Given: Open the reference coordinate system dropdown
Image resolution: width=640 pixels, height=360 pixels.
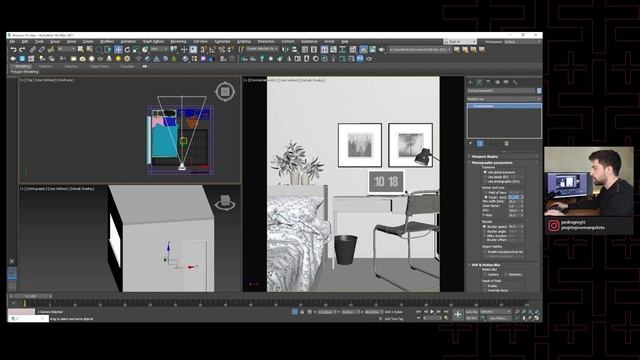Looking at the screenshot, I should [x=159, y=49].
